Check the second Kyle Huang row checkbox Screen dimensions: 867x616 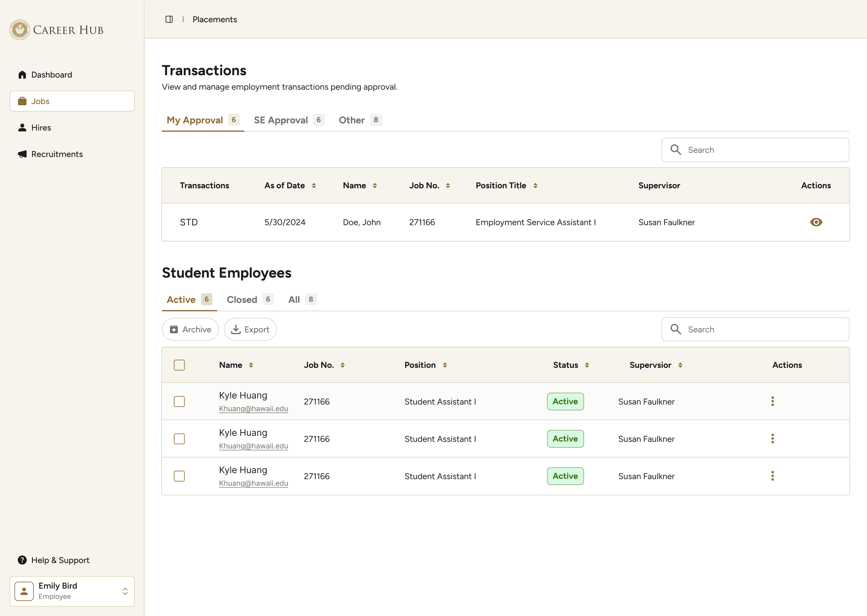pos(179,439)
